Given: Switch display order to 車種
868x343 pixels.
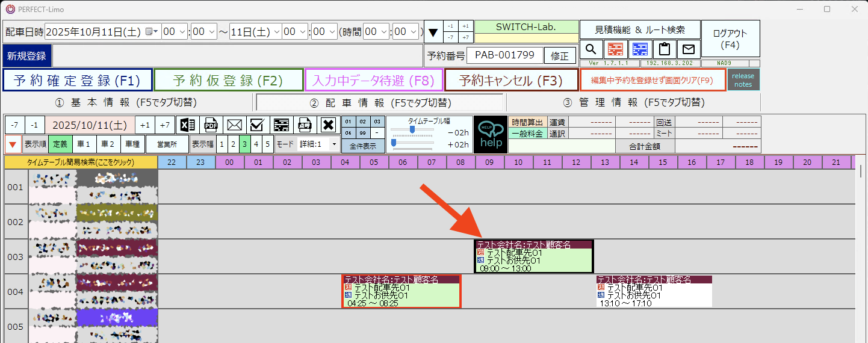Looking at the screenshot, I should tap(132, 144).
